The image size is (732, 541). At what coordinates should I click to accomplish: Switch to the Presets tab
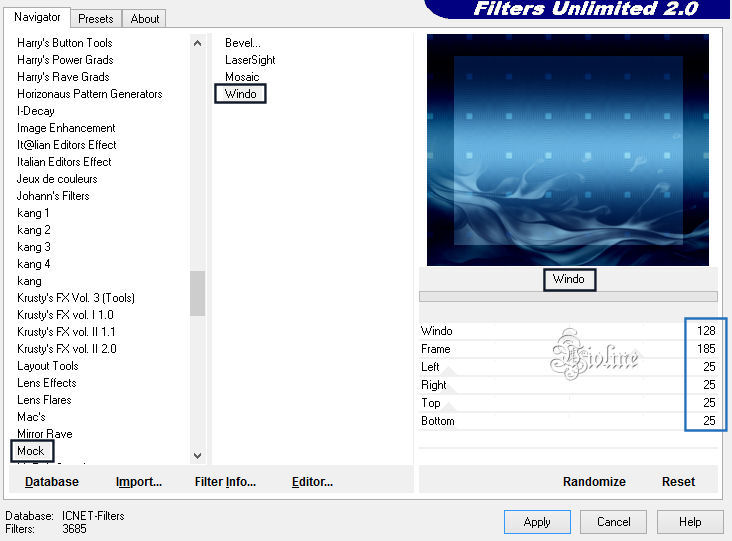tap(96, 19)
